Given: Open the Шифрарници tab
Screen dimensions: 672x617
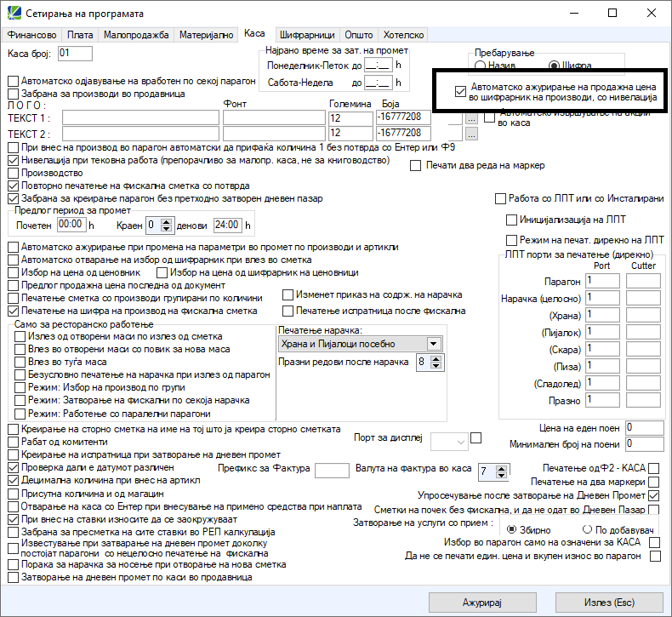Looking at the screenshot, I should coord(307,35).
